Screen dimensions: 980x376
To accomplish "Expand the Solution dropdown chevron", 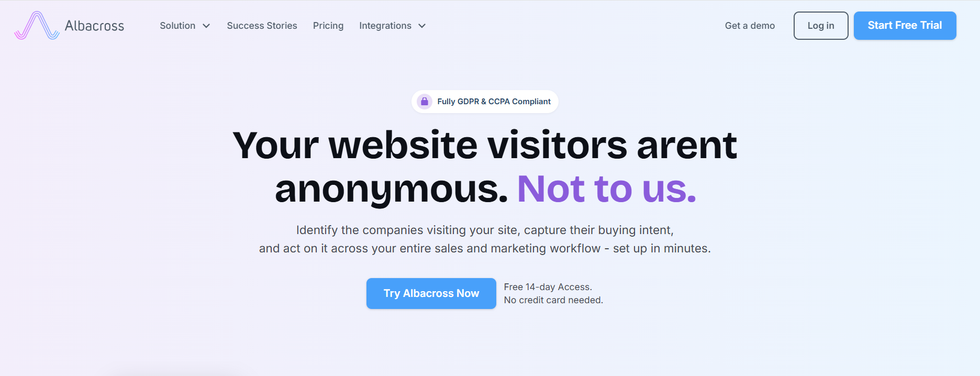I will click(206, 26).
